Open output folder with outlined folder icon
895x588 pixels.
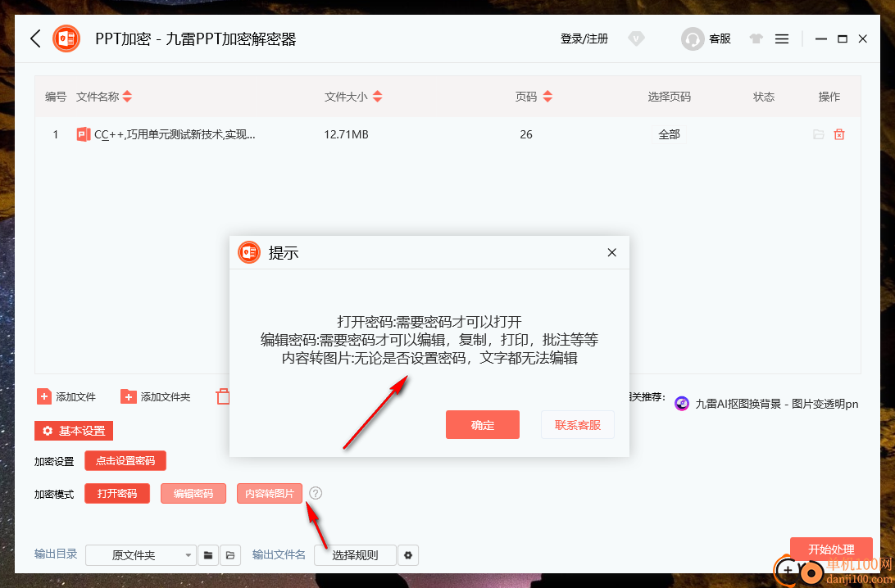pos(230,555)
